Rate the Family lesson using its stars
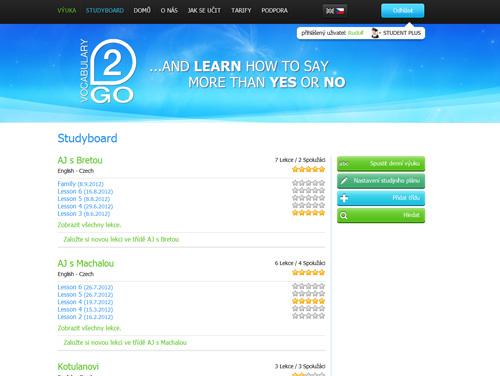The height and width of the screenshot is (376, 500). [x=308, y=183]
